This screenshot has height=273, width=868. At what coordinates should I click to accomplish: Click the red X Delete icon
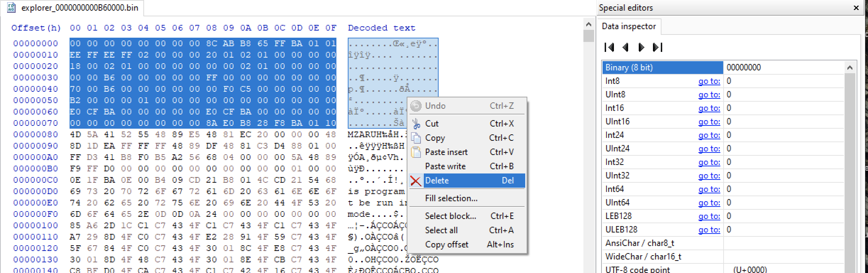pyautogui.click(x=416, y=181)
